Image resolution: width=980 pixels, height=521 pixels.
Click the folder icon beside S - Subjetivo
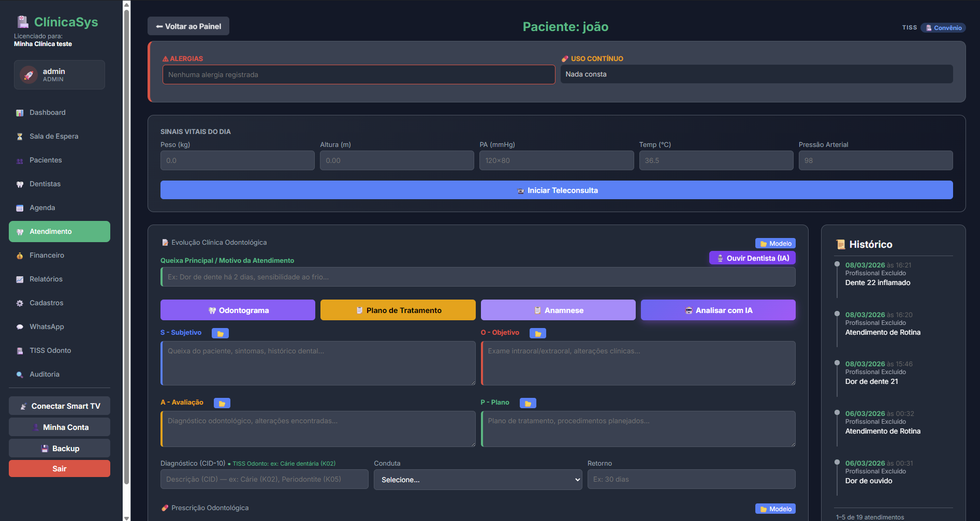(x=220, y=334)
